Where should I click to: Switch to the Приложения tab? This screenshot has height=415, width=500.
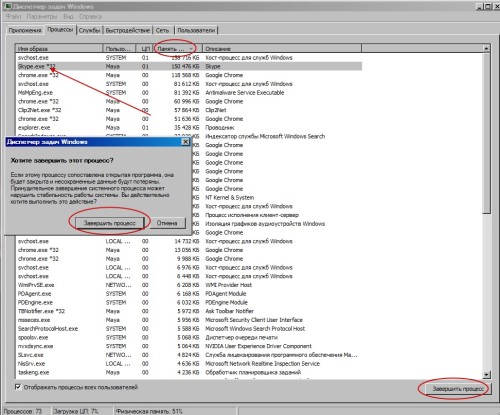tap(25, 30)
